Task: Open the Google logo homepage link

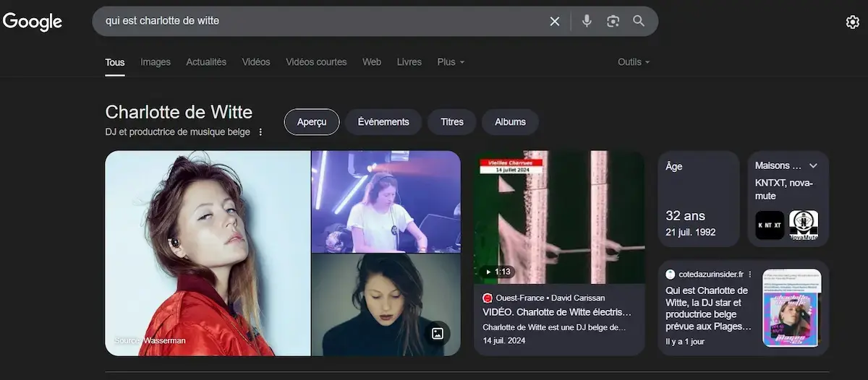Action: (33, 22)
